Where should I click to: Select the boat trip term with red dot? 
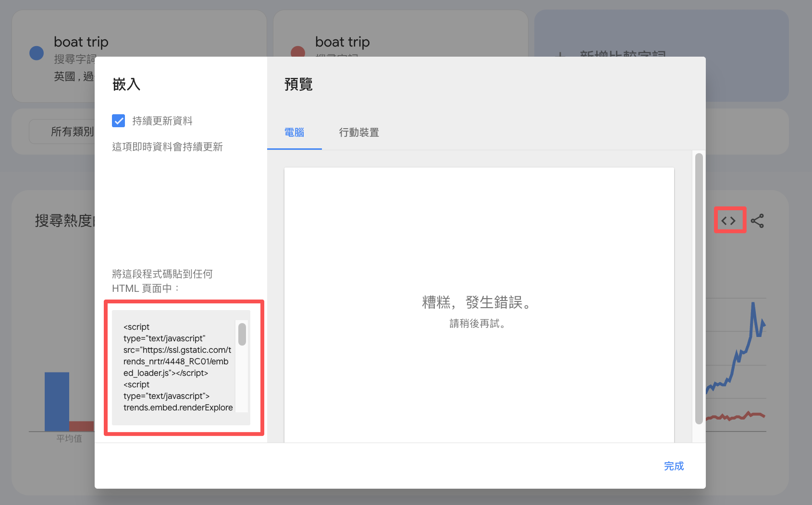pos(343,42)
